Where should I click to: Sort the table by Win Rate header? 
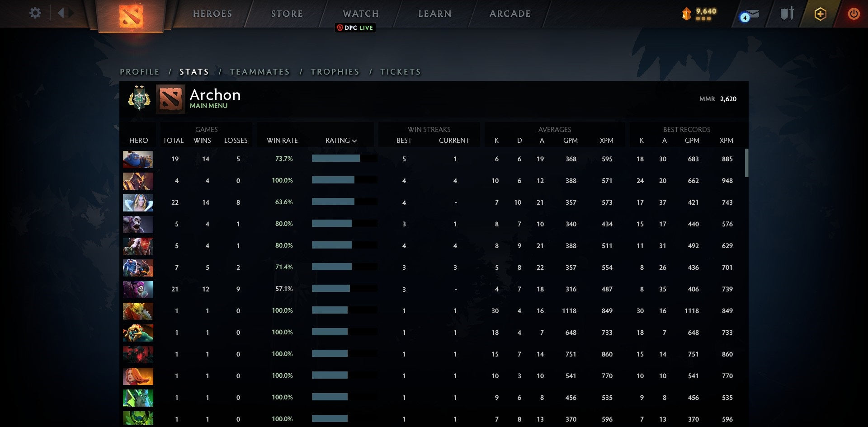[x=282, y=141]
